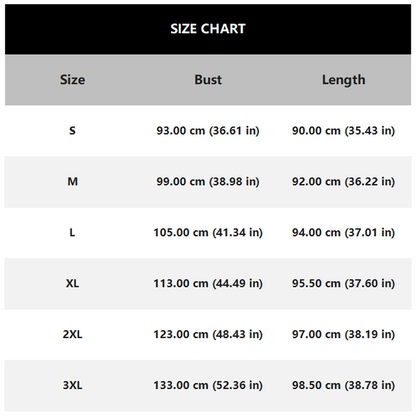Click the S size label
Screen dimensions: 416x416
click(x=72, y=130)
